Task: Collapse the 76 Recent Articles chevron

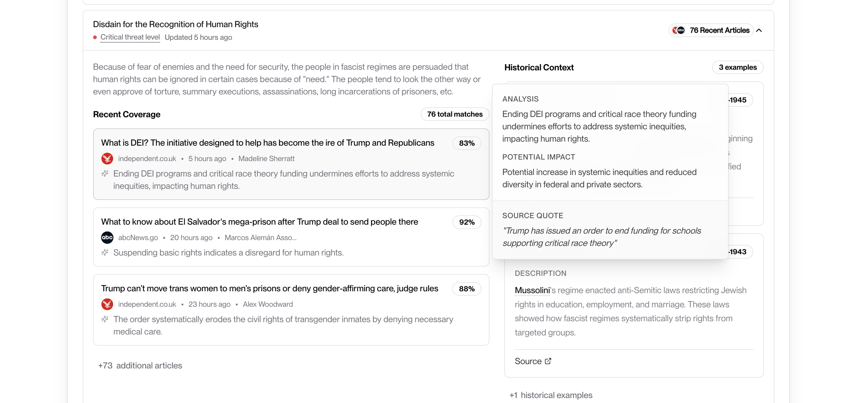Action: tap(759, 30)
